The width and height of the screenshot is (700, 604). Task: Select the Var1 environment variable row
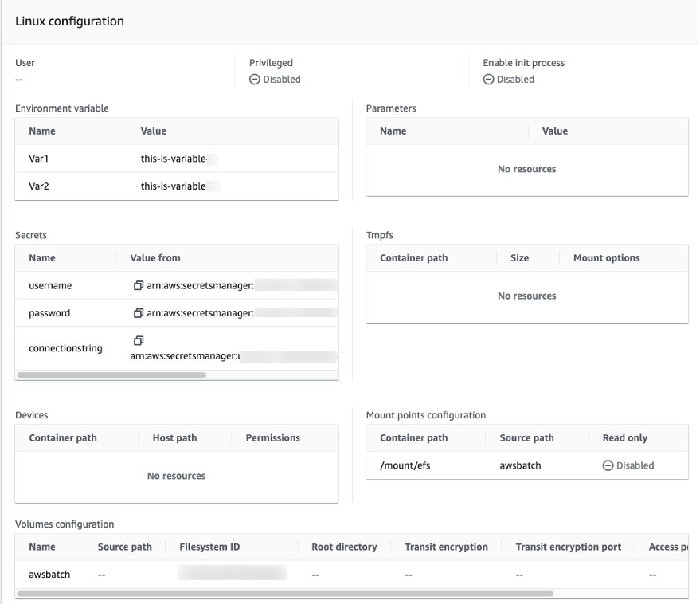[39, 159]
